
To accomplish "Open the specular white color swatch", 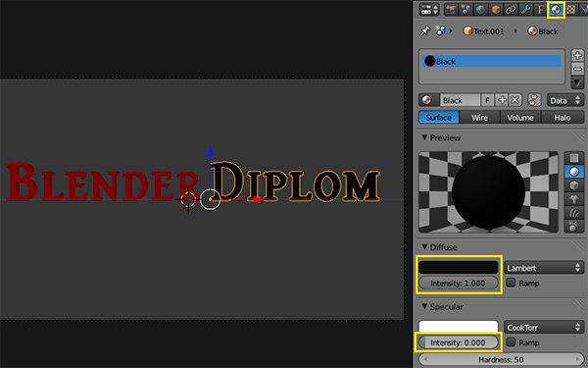I will 459,326.
